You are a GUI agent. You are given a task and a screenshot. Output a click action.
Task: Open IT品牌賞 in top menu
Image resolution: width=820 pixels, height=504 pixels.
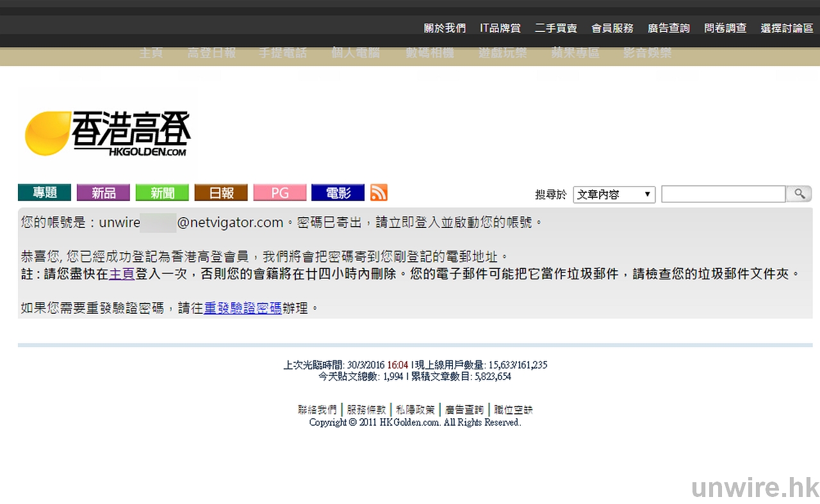[500, 28]
